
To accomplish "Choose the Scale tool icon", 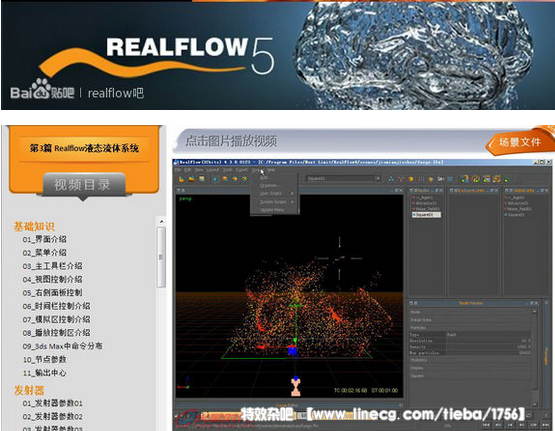I will click(245, 179).
